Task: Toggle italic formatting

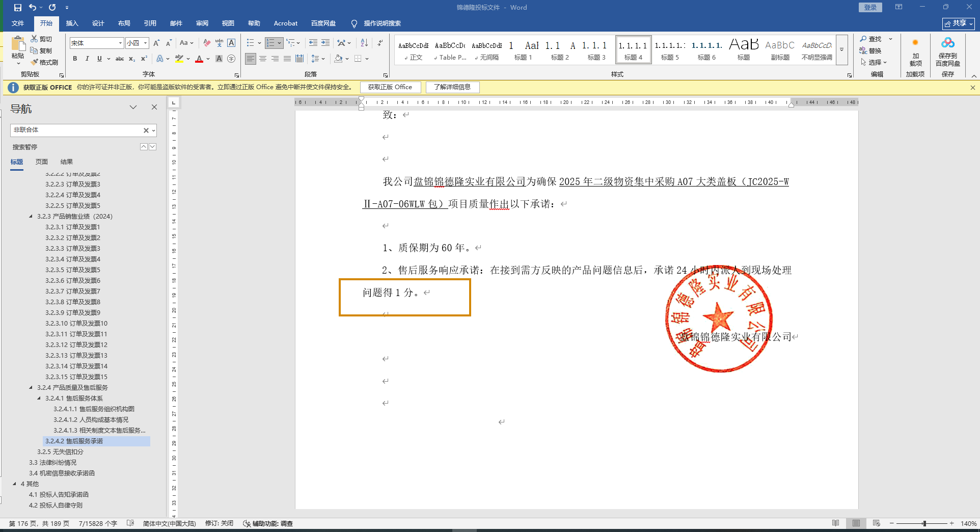Action: 87,59
